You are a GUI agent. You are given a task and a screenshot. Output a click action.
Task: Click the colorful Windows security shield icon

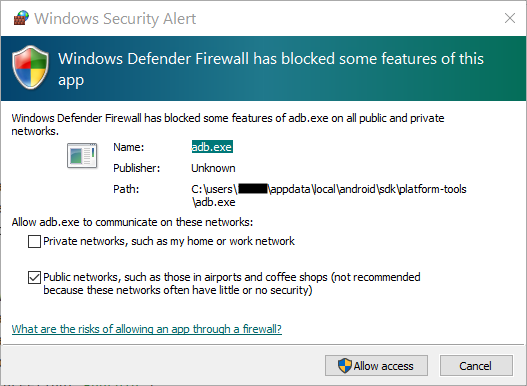(x=31, y=67)
